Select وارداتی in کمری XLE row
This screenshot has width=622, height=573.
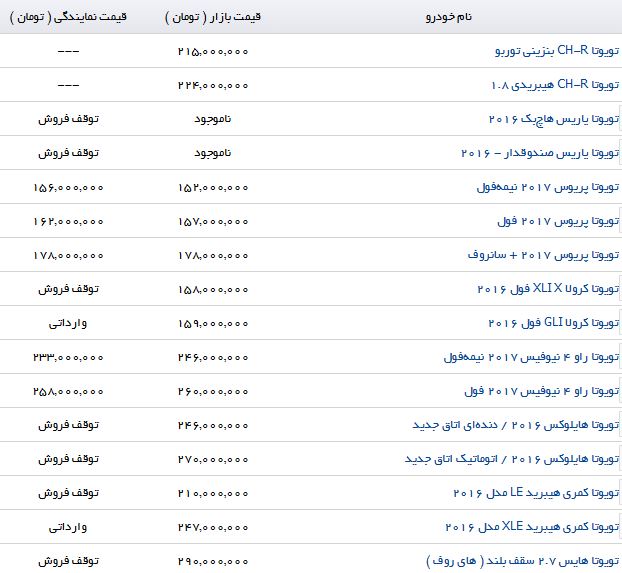tap(68, 527)
